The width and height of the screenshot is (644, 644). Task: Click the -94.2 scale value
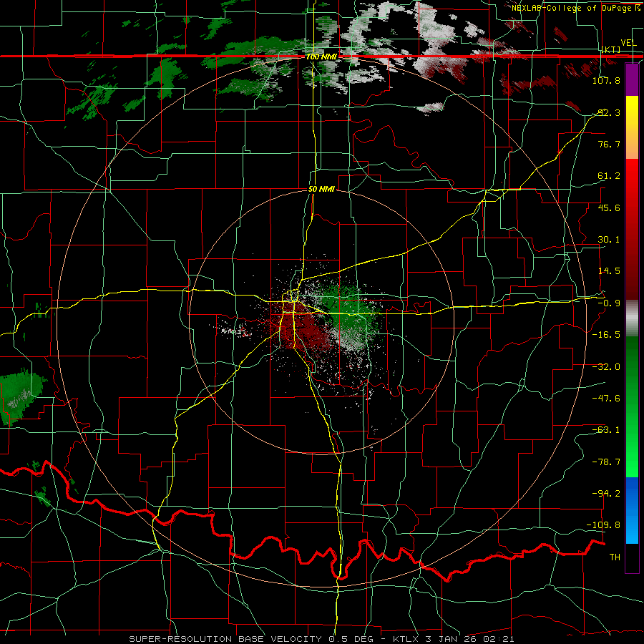coord(606,494)
